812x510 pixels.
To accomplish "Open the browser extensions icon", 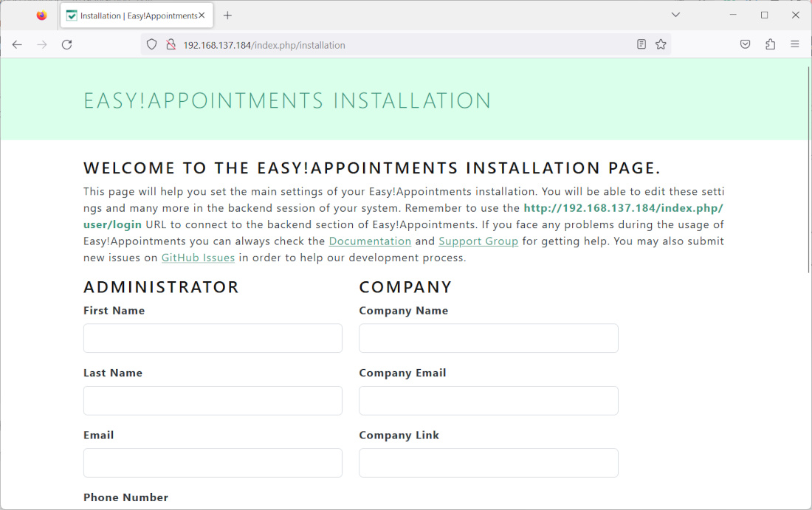I will [x=770, y=44].
